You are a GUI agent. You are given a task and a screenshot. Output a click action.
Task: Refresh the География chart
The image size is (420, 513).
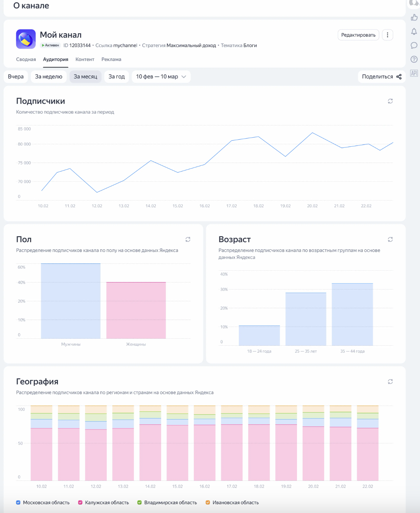tap(390, 382)
